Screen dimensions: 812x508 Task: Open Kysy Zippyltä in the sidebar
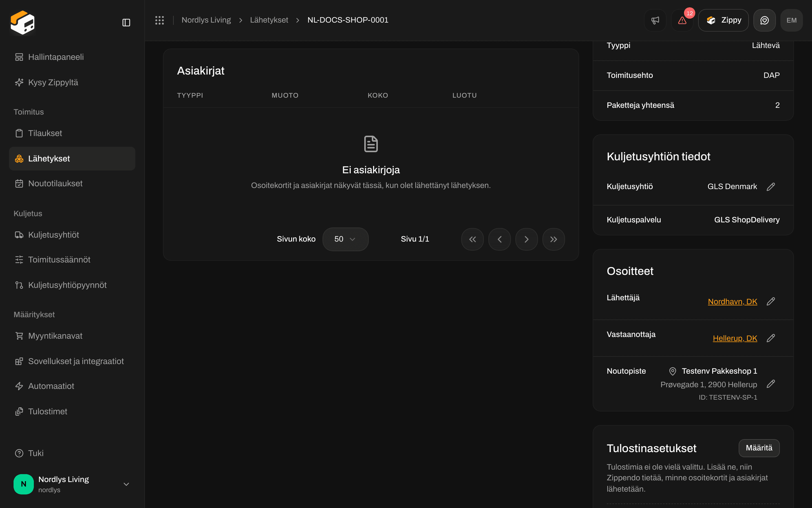pos(72,82)
